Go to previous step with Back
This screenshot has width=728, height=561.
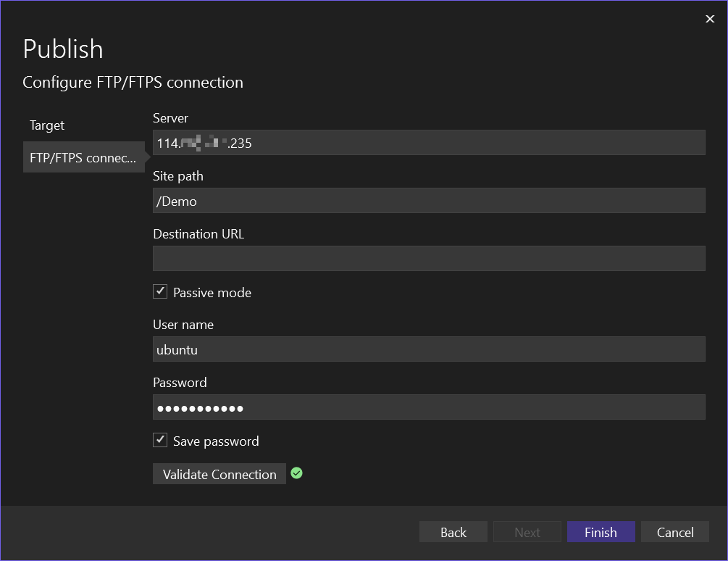453,532
